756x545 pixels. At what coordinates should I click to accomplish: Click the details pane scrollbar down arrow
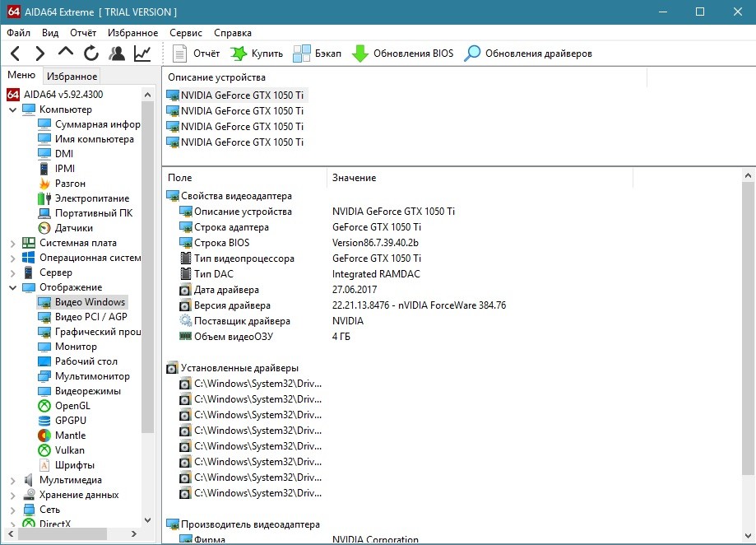(748, 535)
